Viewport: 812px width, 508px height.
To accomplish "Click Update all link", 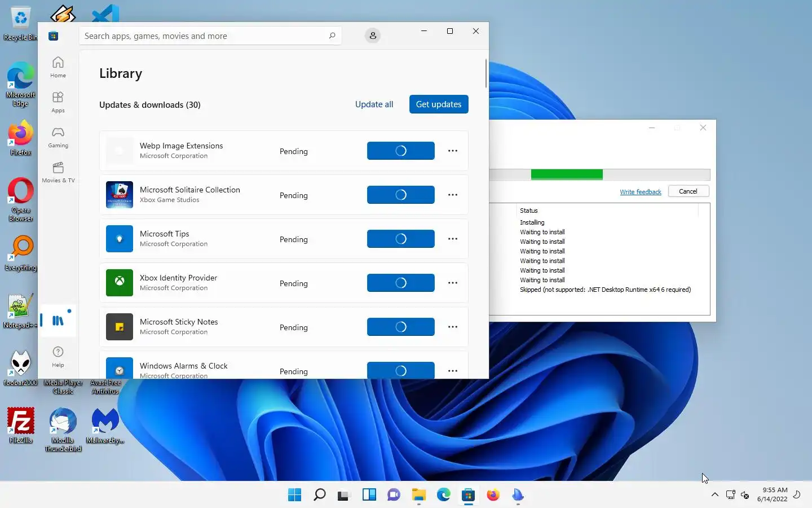I will click(x=374, y=104).
